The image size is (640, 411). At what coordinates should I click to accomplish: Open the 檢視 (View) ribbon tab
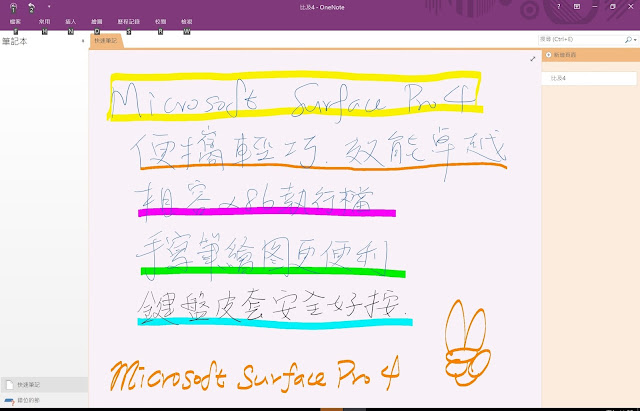click(x=187, y=22)
